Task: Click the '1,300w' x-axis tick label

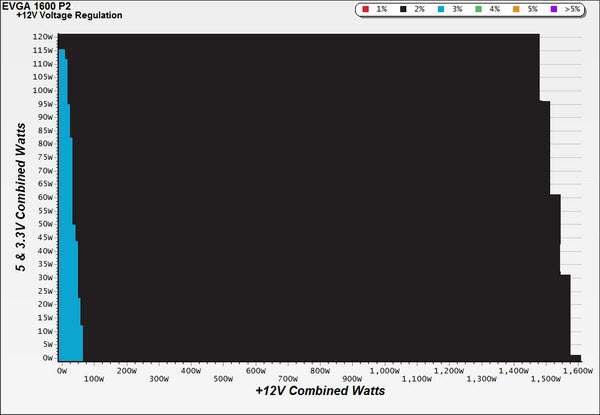Action: click(x=481, y=379)
